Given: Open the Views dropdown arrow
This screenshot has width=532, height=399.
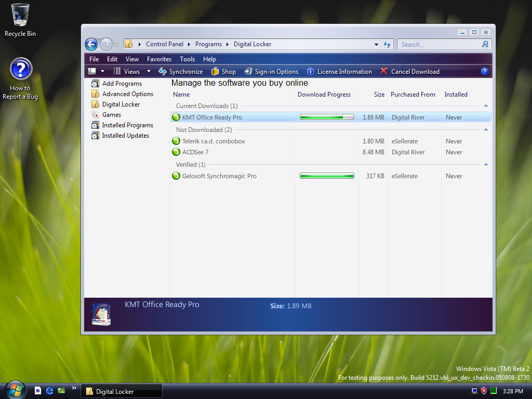Looking at the screenshot, I should 149,72.
